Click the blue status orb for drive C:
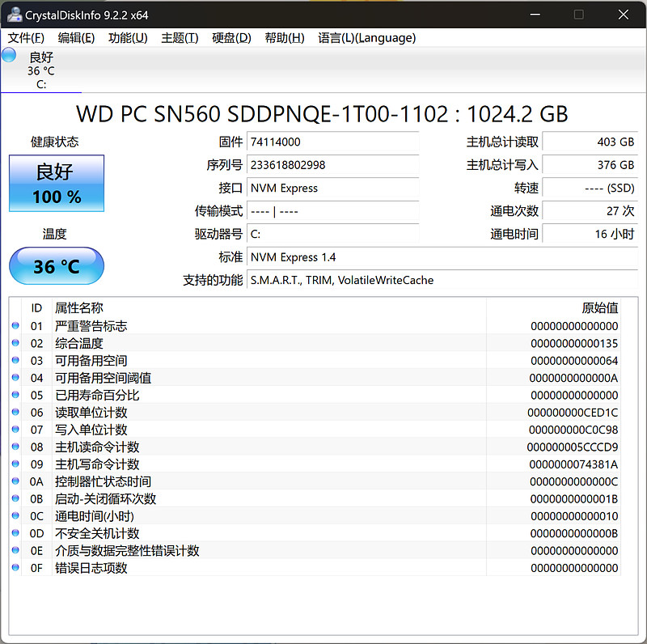The width and height of the screenshot is (647, 644). 9,55
